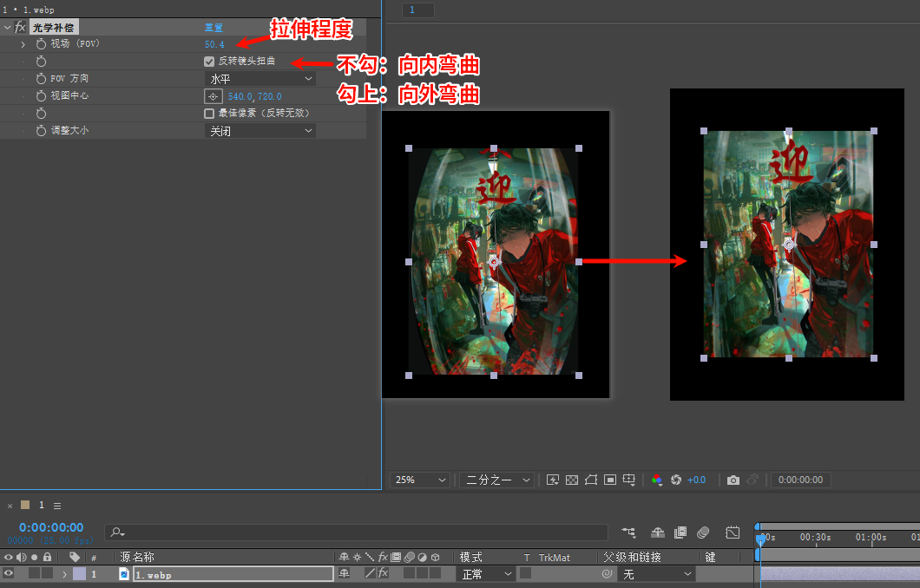Enable the frame blending timeline icon
The image size is (920, 588).
tap(680, 532)
